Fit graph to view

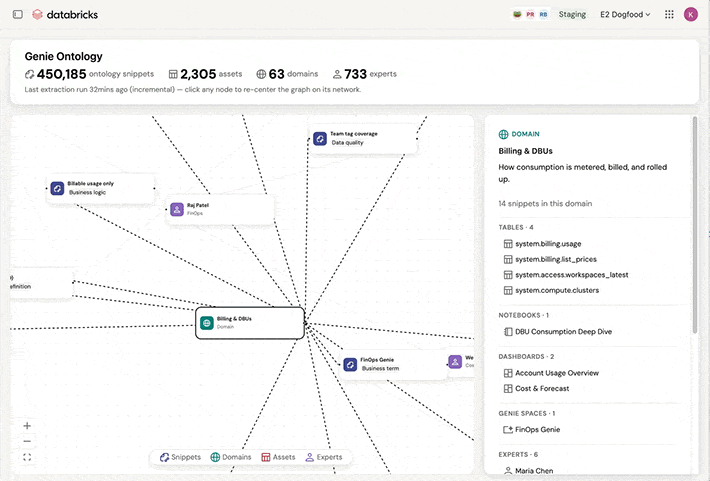(27, 457)
